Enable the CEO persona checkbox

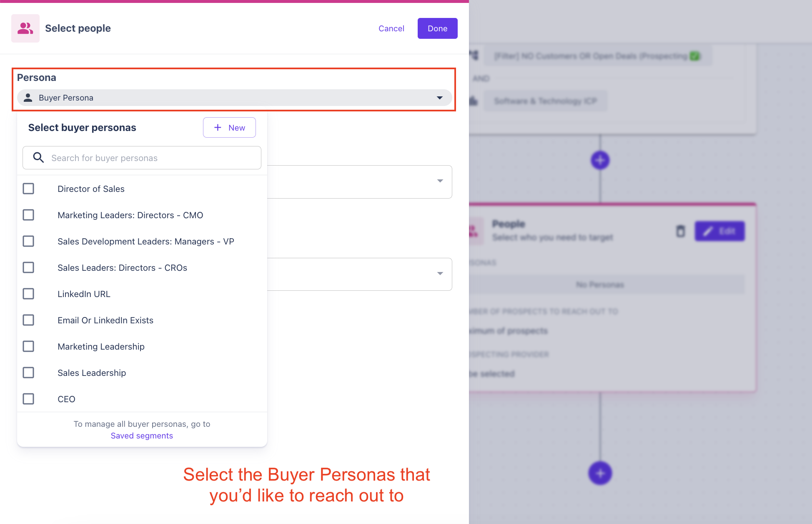28,399
